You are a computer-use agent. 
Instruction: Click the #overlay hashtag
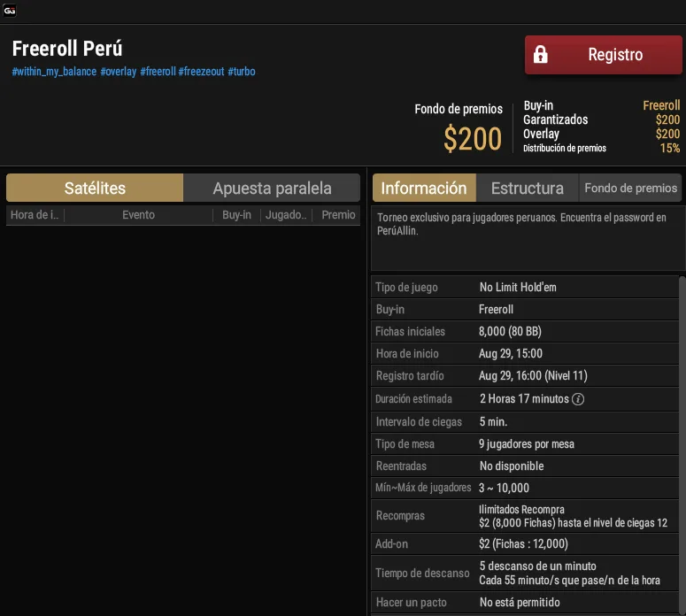(118, 72)
